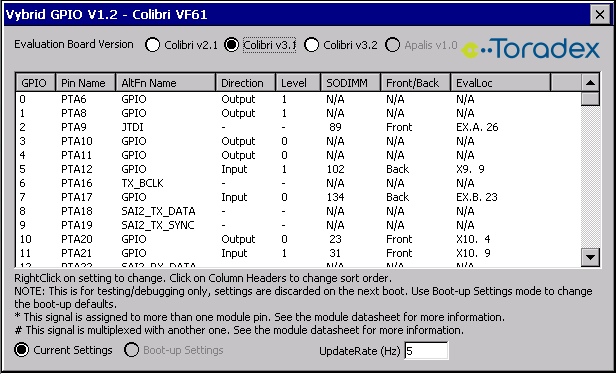The height and width of the screenshot is (374, 616).
Task: Click the vertical scrollbar thumb
Action: point(590,99)
